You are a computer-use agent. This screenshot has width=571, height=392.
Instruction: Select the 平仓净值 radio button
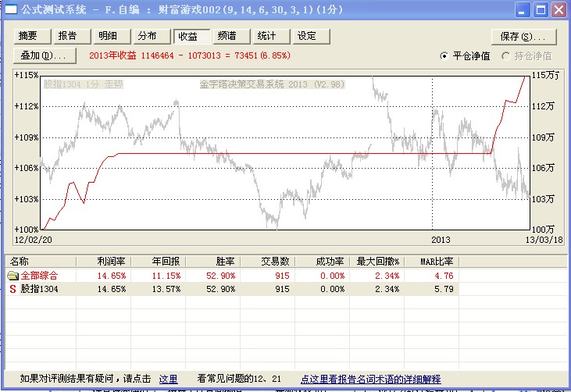pos(444,56)
